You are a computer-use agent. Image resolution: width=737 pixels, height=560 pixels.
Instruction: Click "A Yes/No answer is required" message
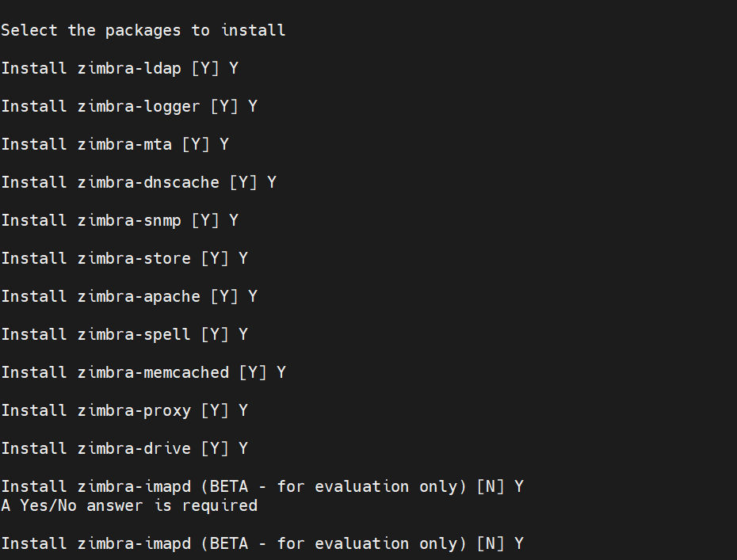click(x=129, y=506)
